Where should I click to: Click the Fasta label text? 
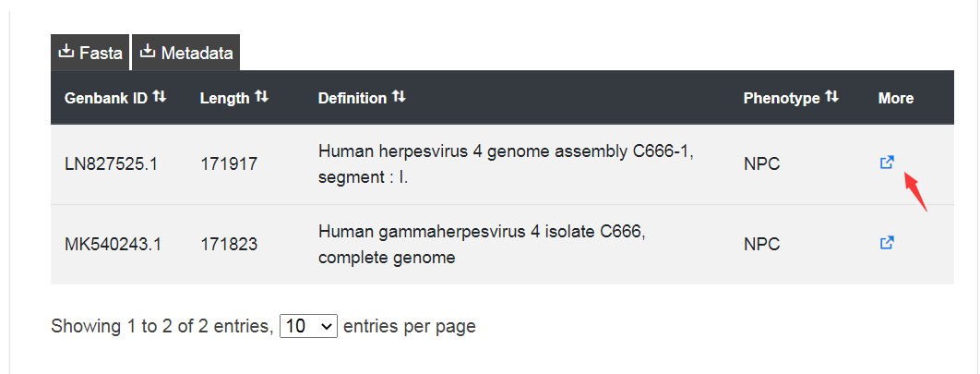point(101,54)
